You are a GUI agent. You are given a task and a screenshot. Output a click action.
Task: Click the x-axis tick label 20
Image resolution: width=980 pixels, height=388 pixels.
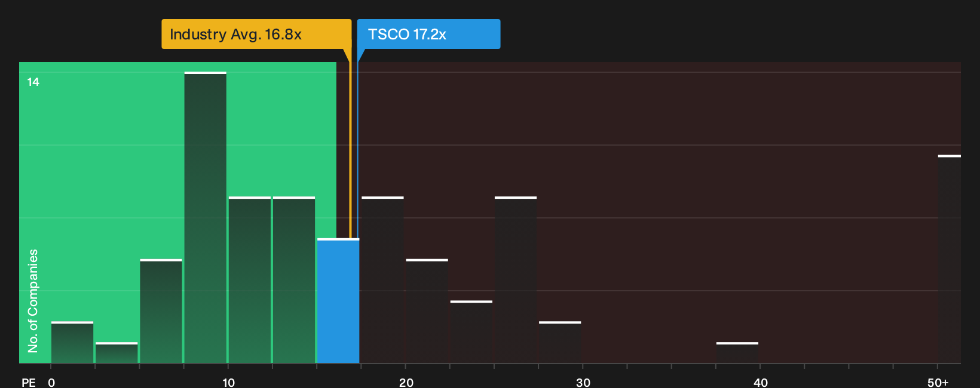pos(406,383)
